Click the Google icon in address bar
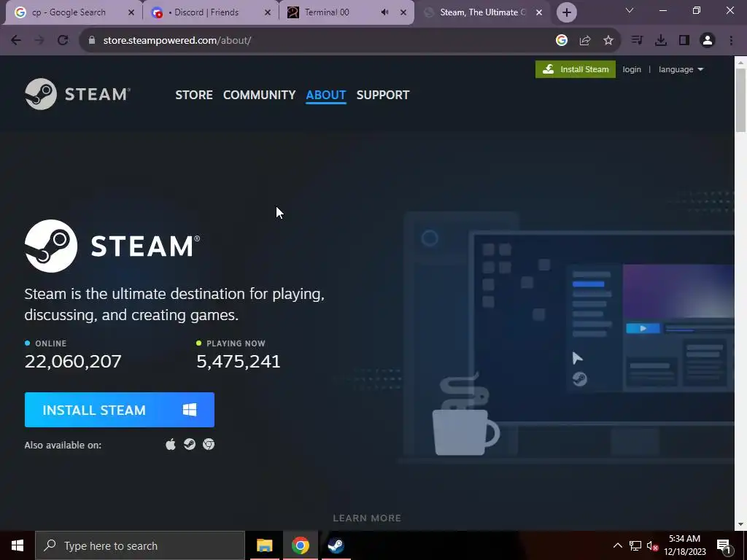 coord(562,41)
